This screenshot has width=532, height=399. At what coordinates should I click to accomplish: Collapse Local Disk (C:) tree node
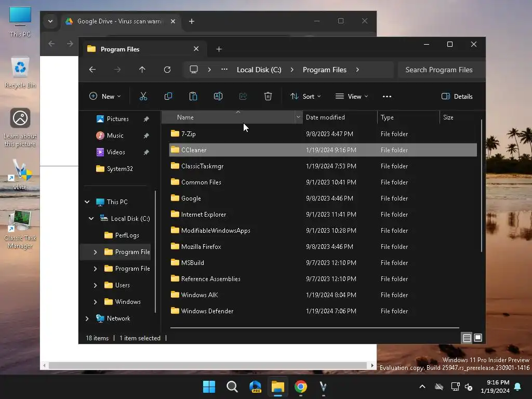coord(91,219)
